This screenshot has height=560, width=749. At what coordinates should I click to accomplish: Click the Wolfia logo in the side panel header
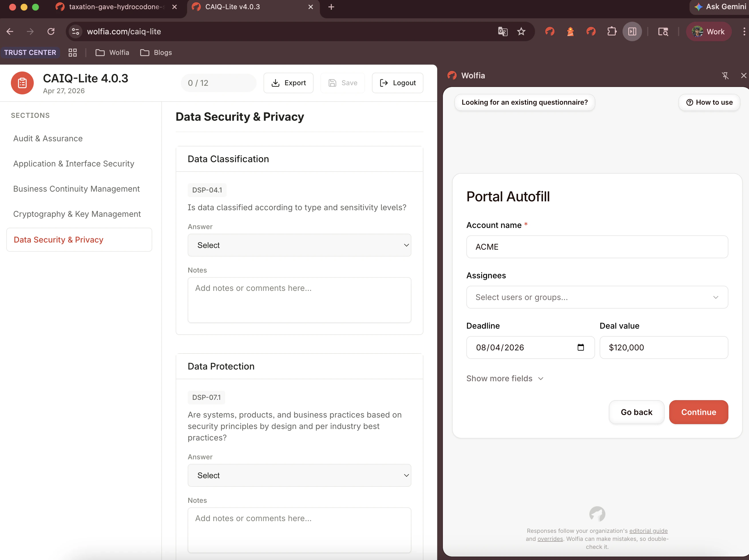tap(452, 76)
